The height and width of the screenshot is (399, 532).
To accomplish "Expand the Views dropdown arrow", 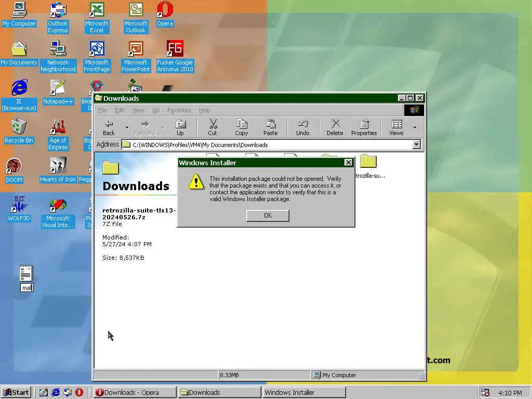I will click(415, 128).
